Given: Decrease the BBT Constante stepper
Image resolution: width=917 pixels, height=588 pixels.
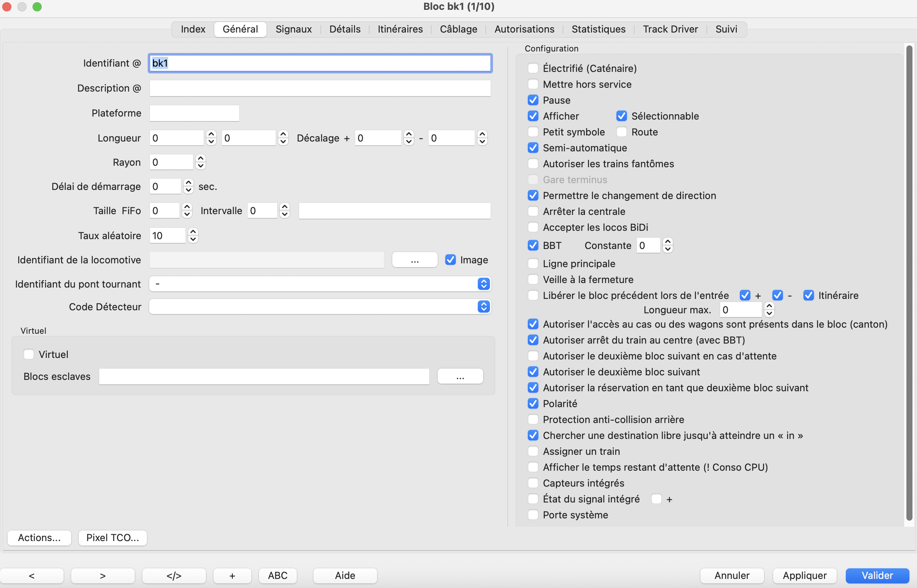Looking at the screenshot, I should 667,249.
